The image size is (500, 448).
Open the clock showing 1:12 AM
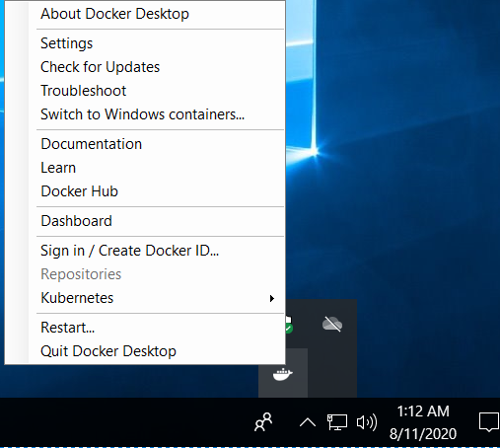click(423, 422)
